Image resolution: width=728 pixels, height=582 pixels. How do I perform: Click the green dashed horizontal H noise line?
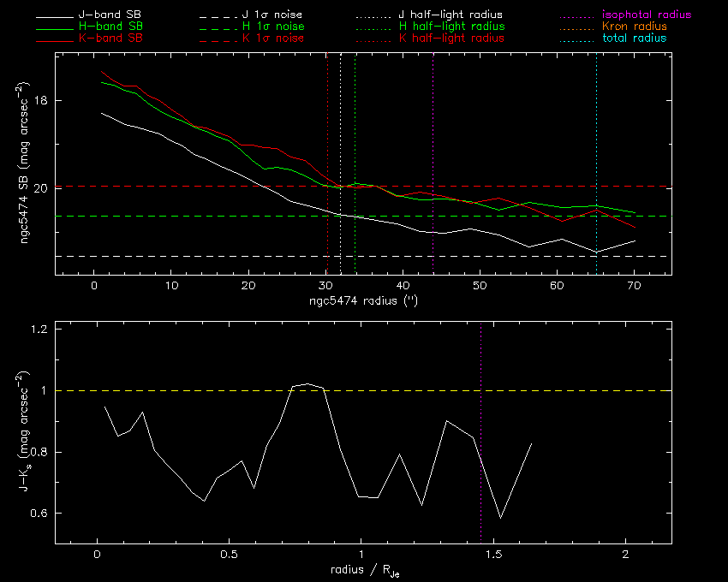point(171,217)
